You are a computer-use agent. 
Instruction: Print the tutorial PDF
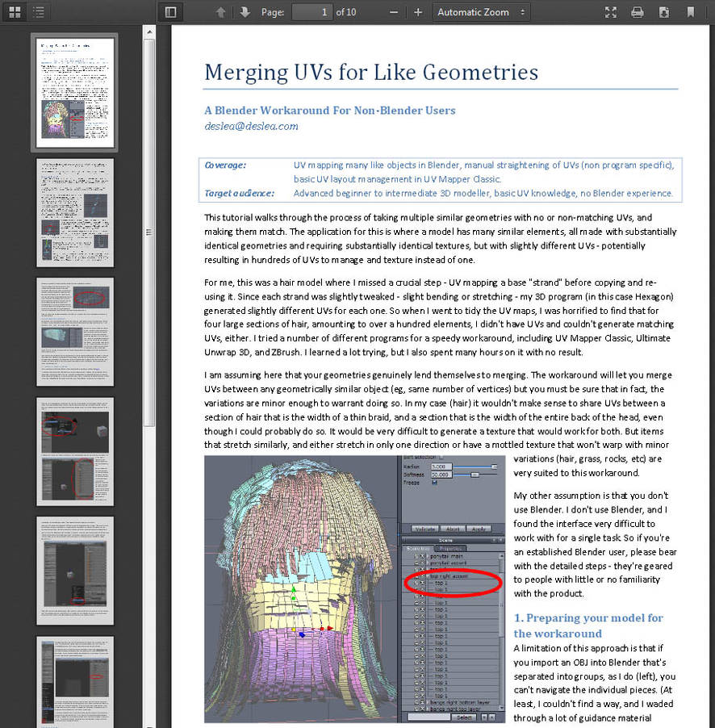tap(638, 12)
